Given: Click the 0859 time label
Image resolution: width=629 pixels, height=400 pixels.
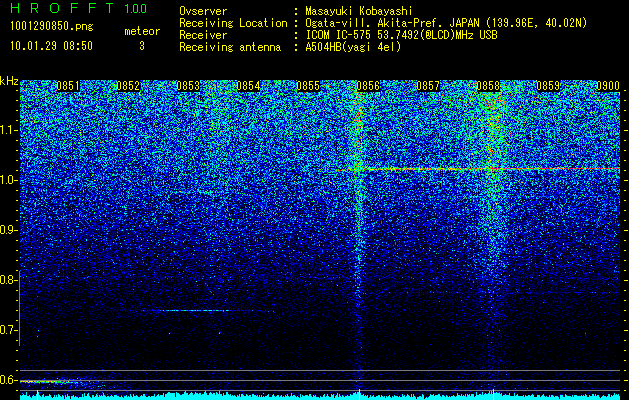Looking at the screenshot, I should (548, 86).
